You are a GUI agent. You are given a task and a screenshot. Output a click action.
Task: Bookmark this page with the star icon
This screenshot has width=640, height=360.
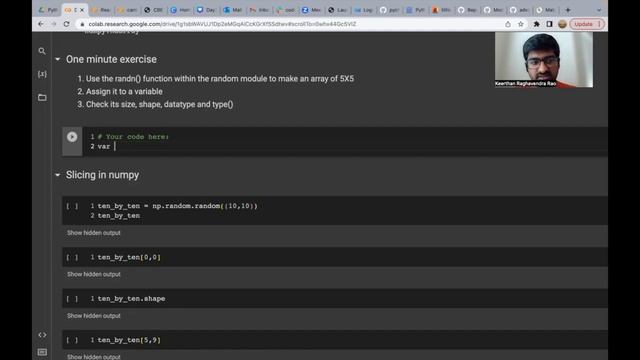520,24
